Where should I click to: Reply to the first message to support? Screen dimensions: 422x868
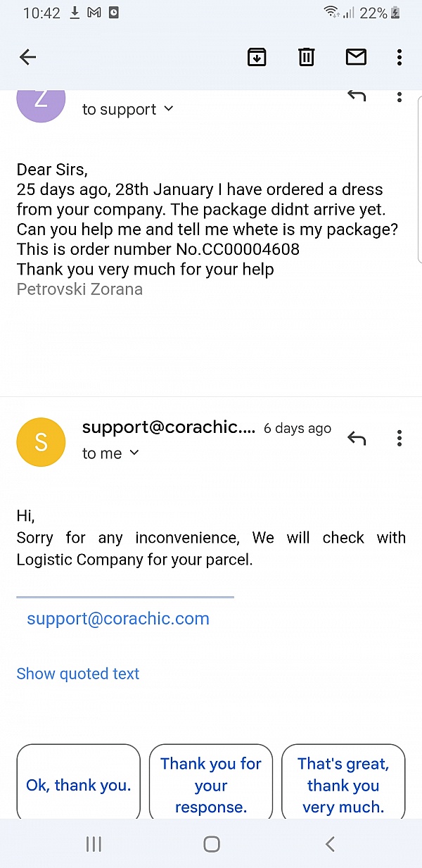point(357,97)
